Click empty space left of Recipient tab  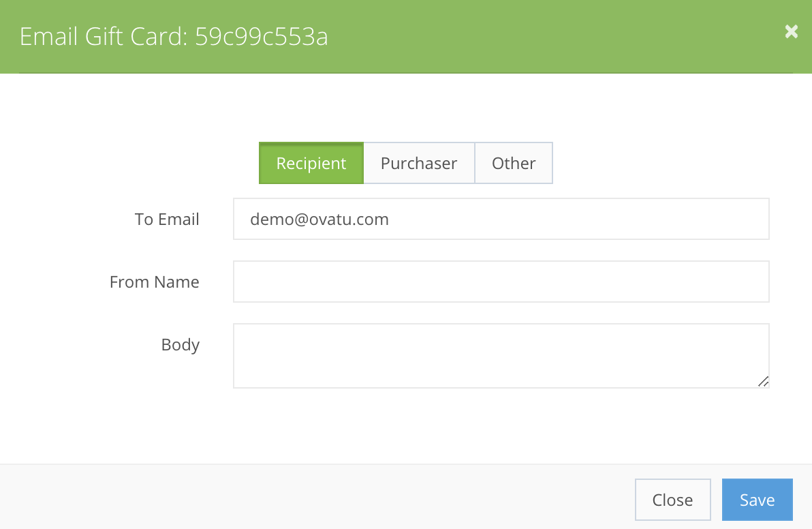point(129,163)
